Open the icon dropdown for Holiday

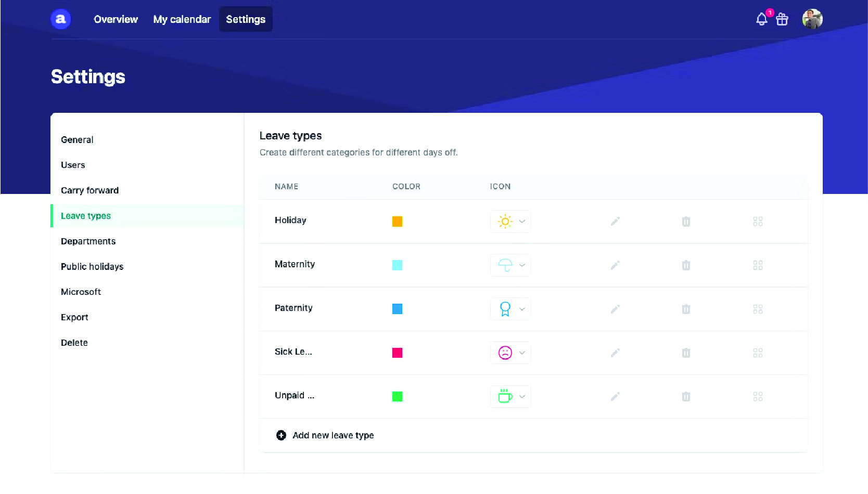tap(522, 221)
